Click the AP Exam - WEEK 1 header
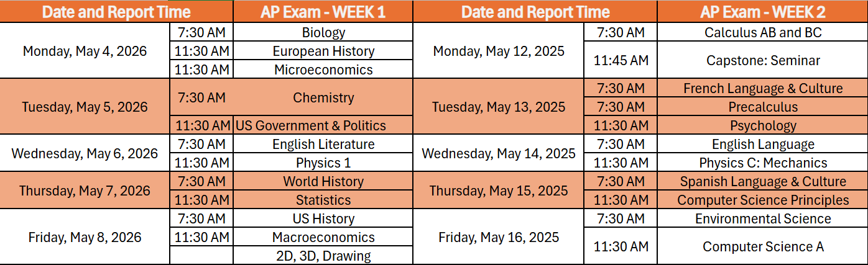Image resolution: width=868 pixels, height=265 pixels. 323,12
